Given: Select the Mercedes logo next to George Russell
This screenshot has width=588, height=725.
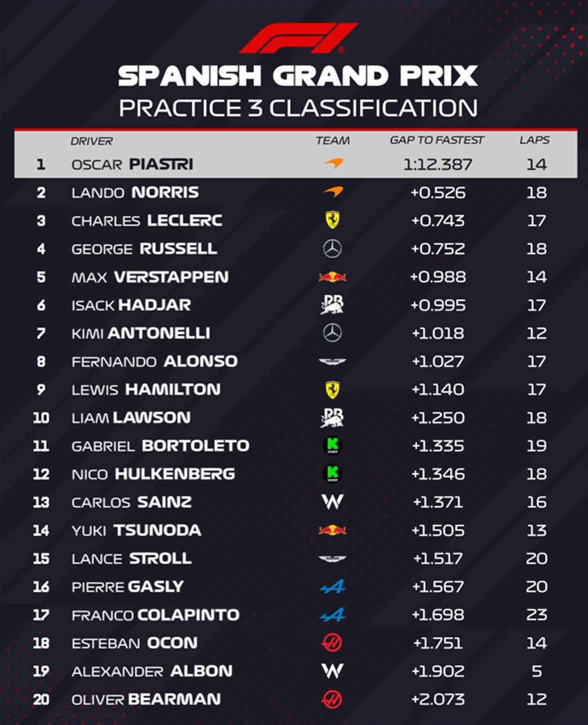Looking at the screenshot, I should point(332,248).
